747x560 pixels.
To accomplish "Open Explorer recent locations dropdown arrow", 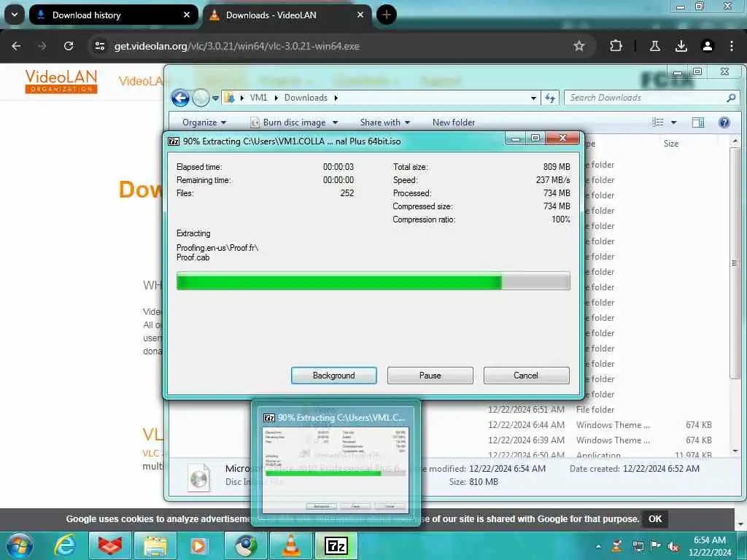I will tap(215, 98).
